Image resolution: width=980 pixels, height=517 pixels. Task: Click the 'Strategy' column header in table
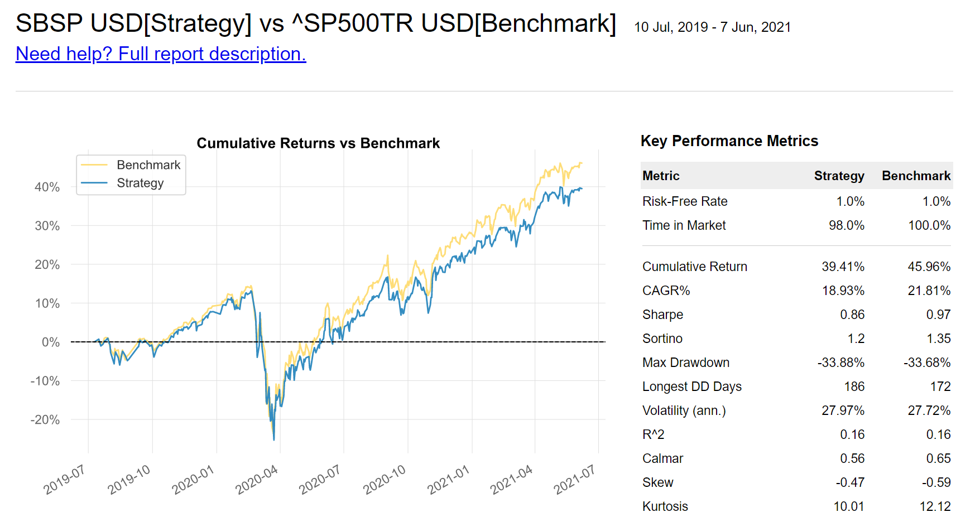point(839,176)
